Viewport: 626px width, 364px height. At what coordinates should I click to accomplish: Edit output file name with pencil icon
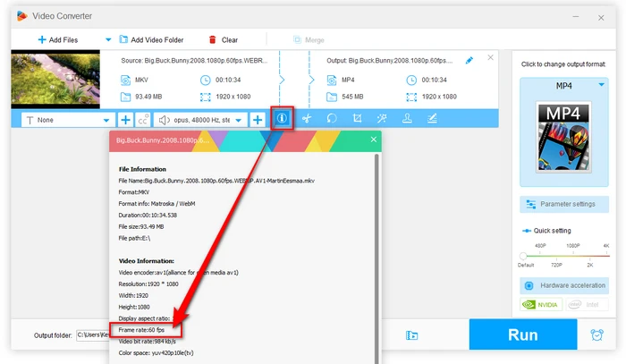[470, 60]
